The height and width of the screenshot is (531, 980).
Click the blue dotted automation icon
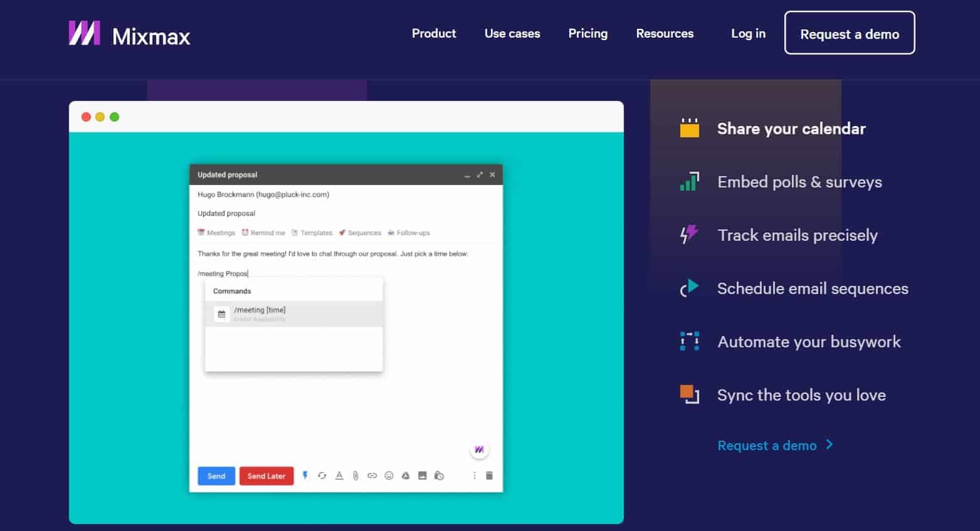[x=690, y=341]
